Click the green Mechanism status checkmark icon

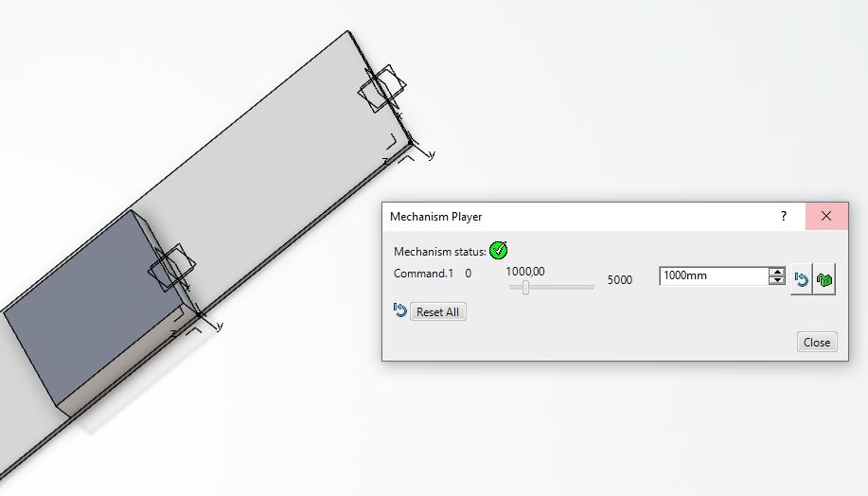[x=498, y=250]
